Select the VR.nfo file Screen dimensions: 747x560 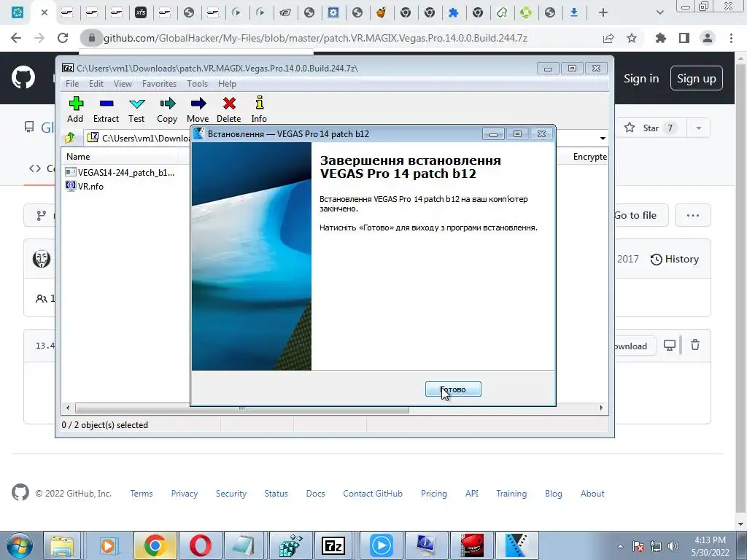coord(85,186)
